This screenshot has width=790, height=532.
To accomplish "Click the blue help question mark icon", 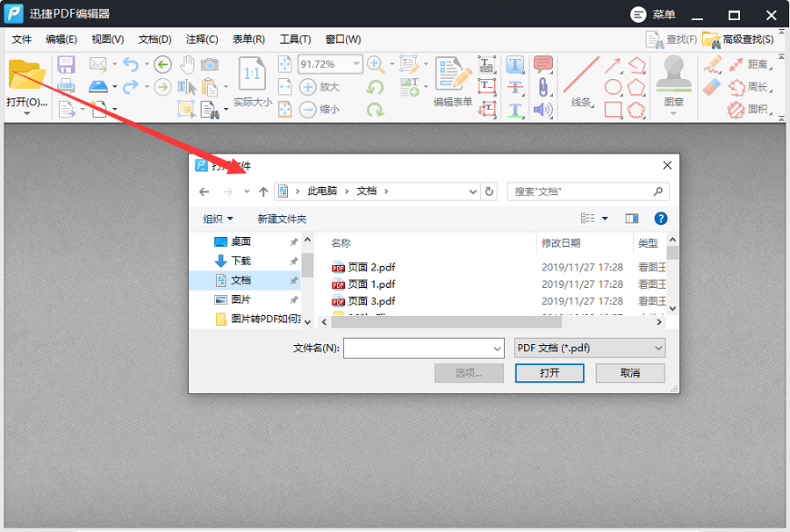I will pos(660,218).
